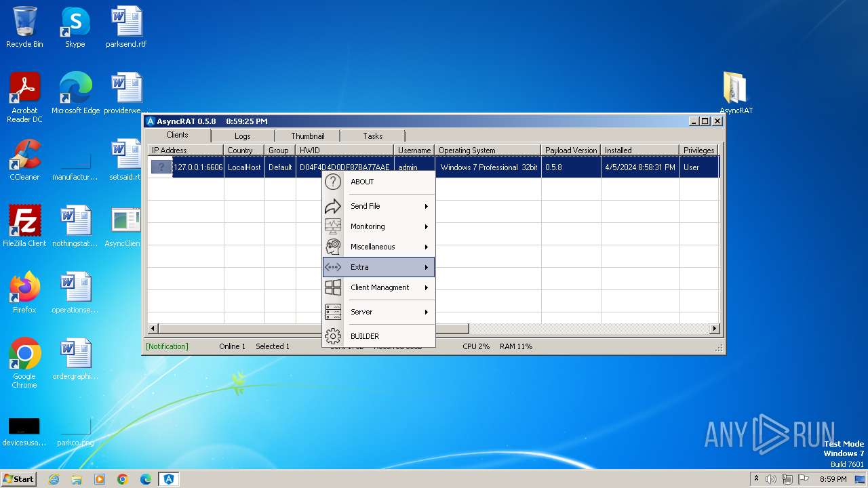The width and height of the screenshot is (868, 488).
Task: Click the Server rack icon
Action: [x=333, y=312]
